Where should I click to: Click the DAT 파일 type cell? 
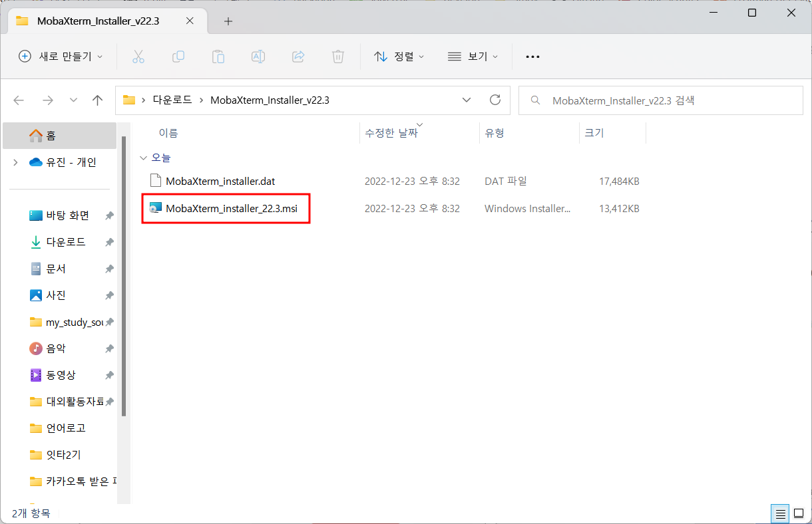coord(506,181)
